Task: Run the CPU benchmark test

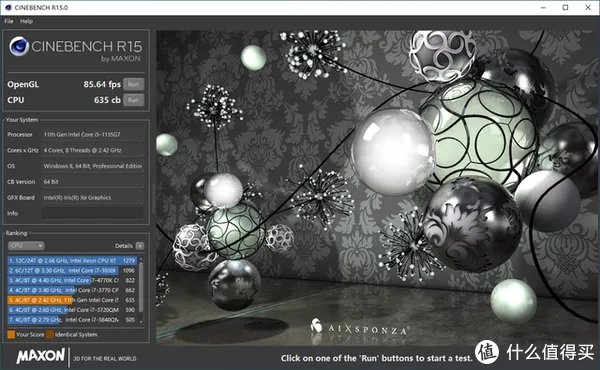Action: tap(134, 100)
